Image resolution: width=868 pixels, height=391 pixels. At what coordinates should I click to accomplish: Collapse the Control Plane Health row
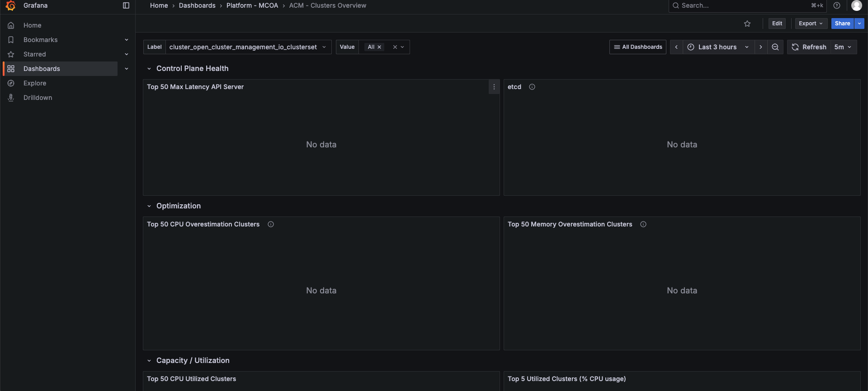149,69
